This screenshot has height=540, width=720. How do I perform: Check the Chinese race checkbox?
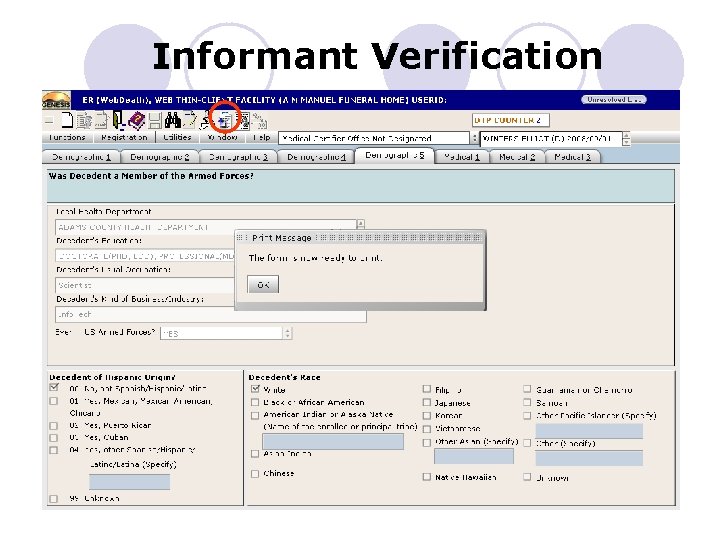[x=255, y=474]
